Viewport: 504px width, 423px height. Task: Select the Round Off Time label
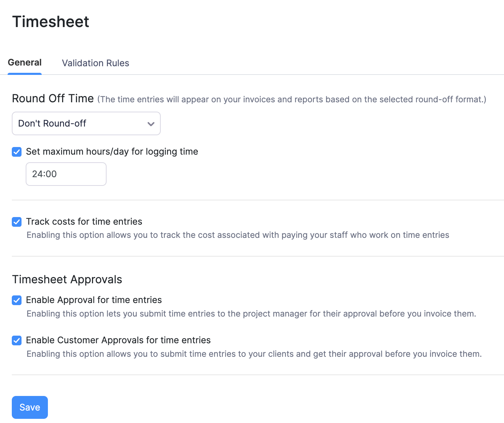(53, 98)
